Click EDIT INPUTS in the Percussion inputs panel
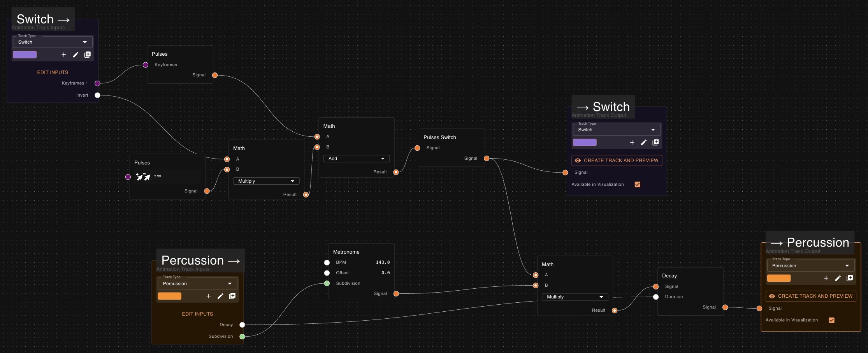Viewport: 868px width, 353px height. (x=197, y=314)
